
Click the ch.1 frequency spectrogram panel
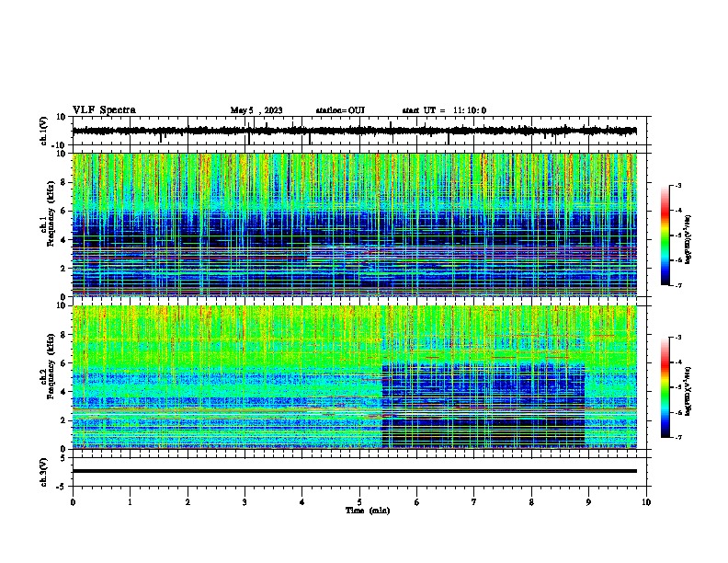(354, 224)
